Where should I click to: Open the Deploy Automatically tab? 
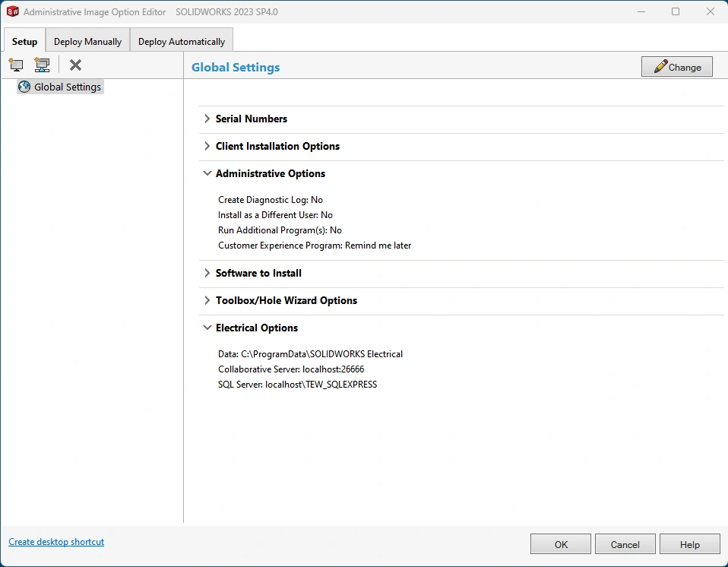coord(182,41)
